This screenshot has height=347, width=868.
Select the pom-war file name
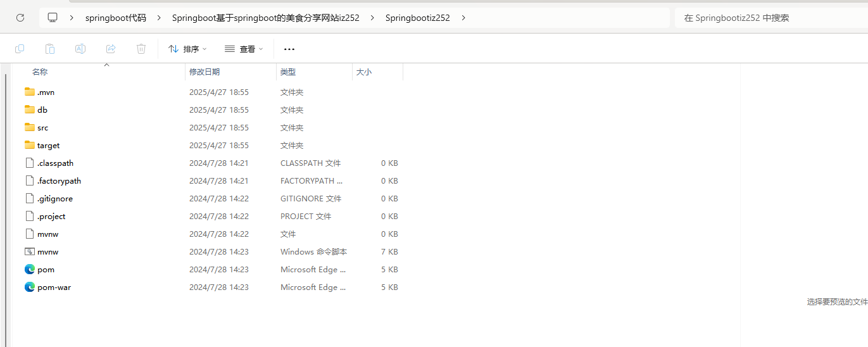(x=54, y=287)
